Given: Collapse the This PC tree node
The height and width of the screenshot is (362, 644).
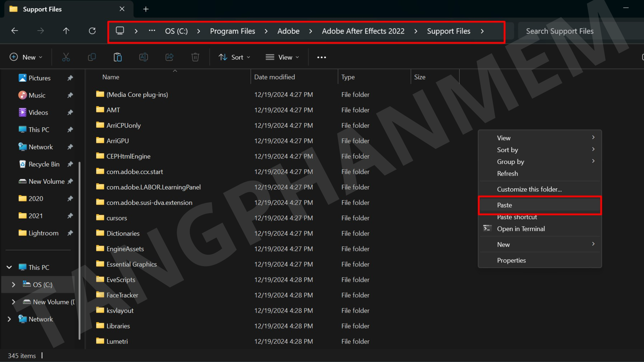Looking at the screenshot, I should click(9, 267).
